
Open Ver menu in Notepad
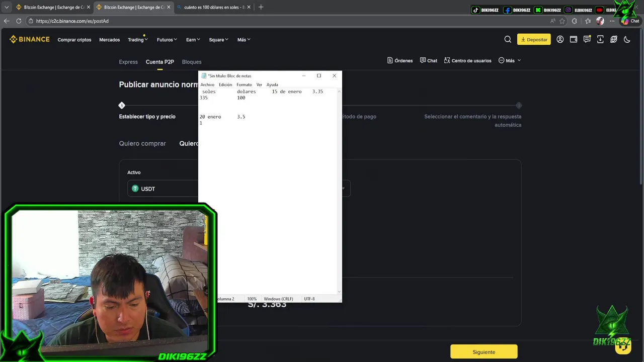(259, 84)
